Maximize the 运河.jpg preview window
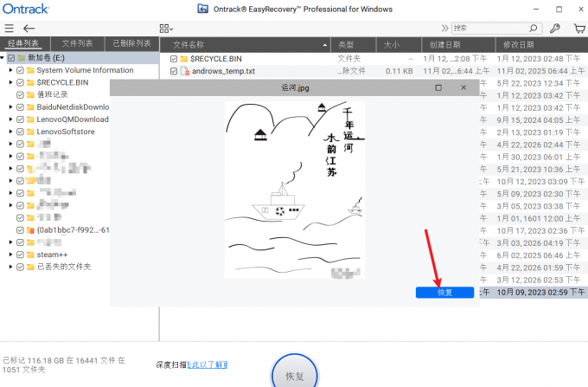Image resolution: width=588 pixels, height=387 pixels. [x=438, y=87]
